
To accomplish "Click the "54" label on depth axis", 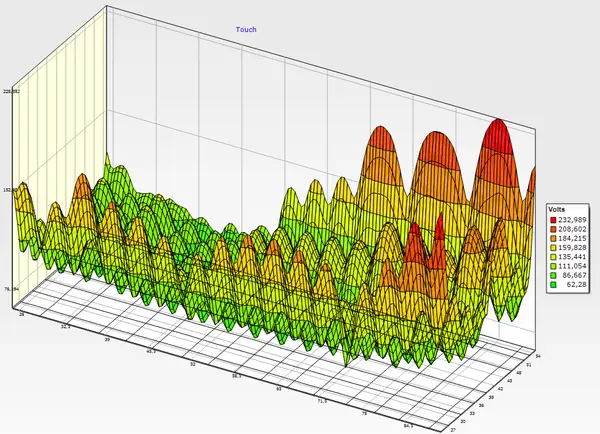I will pos(538,356).
